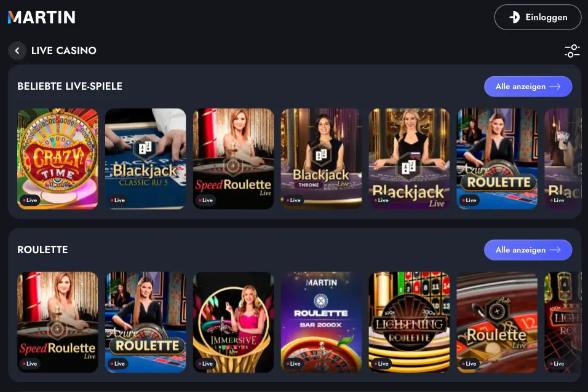Open Martin Roulette Bar 2000x

[322, 322]
